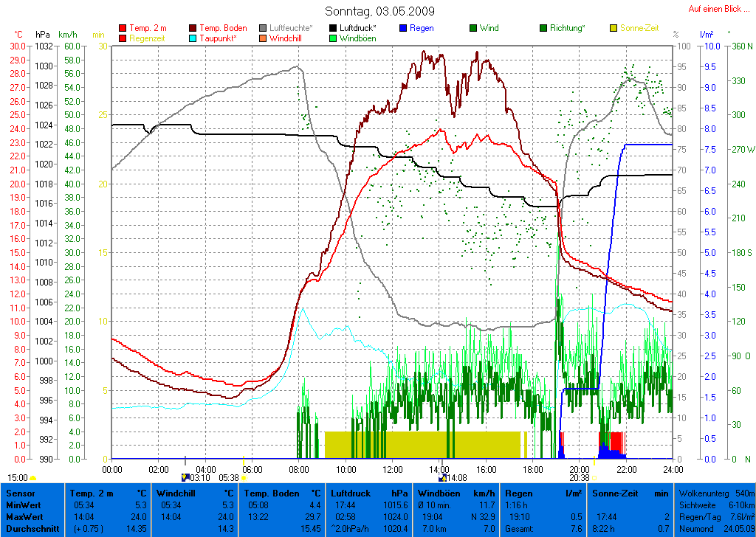The width and height of the screenshot is (756, 537).
Task: Click the moon icon next to 14:08
Action: pyautogui.click(x=441, y=478)
